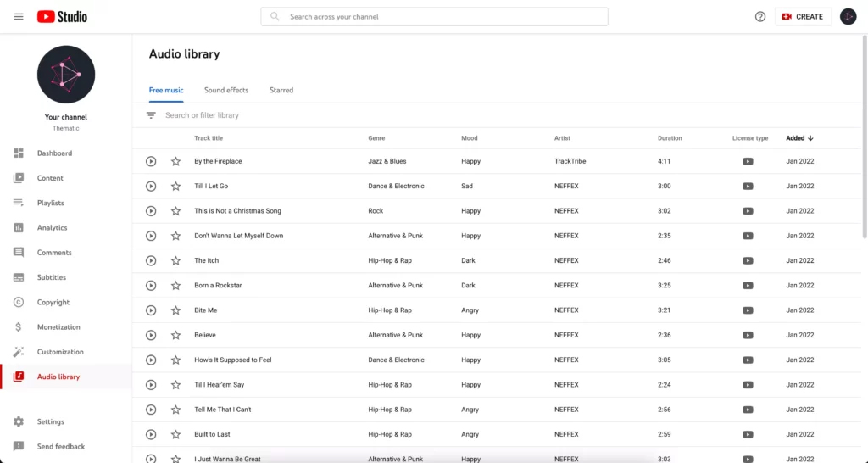Open the hamburger navigation menu

[x=19, y=16]
